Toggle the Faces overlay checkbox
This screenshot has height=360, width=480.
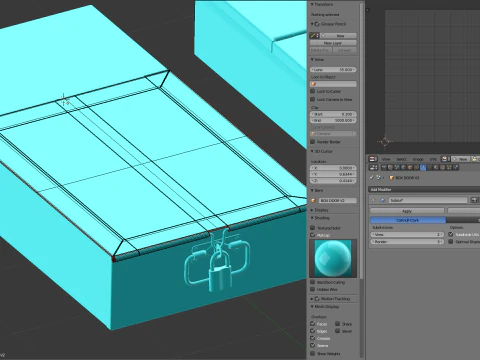pos(313,324)
